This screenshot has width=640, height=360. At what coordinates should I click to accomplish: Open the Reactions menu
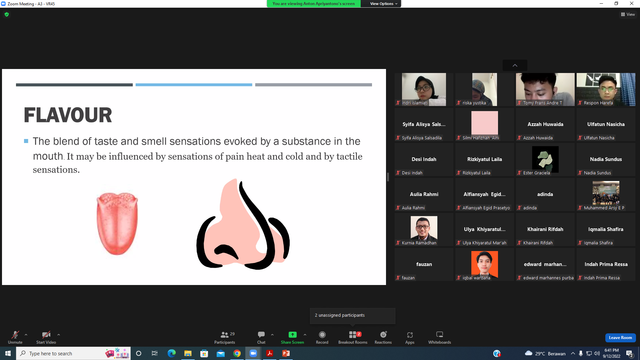(x=383, y=337)
